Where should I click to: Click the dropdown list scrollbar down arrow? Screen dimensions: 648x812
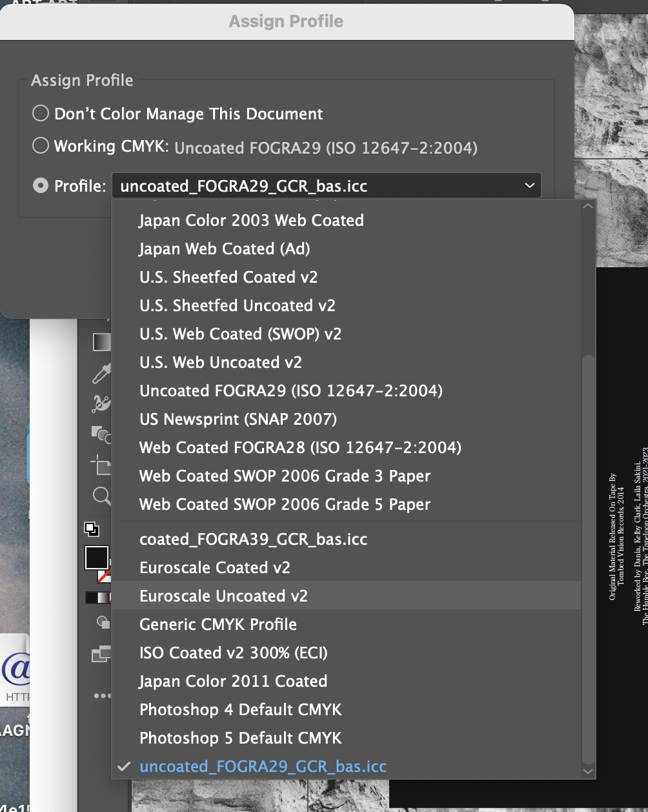(x=588, y=771)
